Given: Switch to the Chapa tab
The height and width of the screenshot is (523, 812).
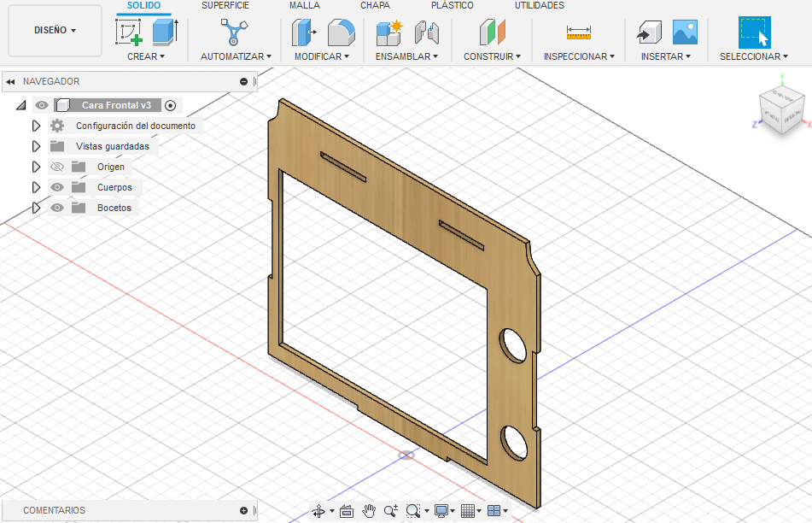Looking at the screenshot, I should click(x=376, y=5).
